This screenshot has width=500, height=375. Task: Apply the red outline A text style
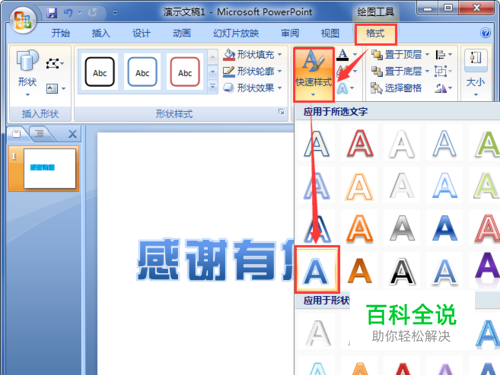pos(360,144)
